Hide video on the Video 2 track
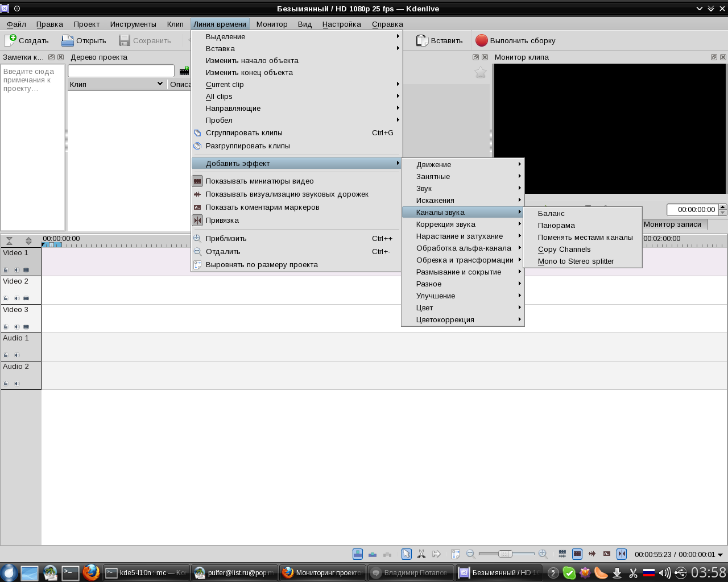 (x=26, y=298)
